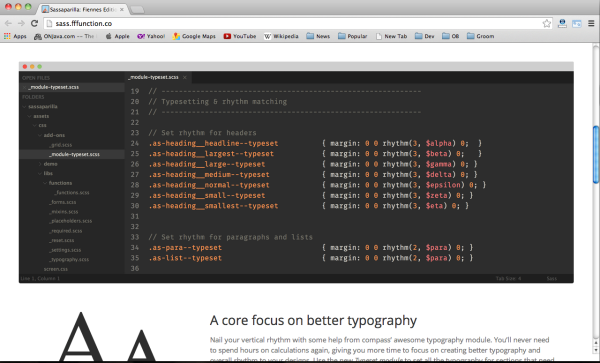Select the Sassaparilla browser tab
Screen dimensions: 600x363
pyautogui.click(x=81, y=9)
